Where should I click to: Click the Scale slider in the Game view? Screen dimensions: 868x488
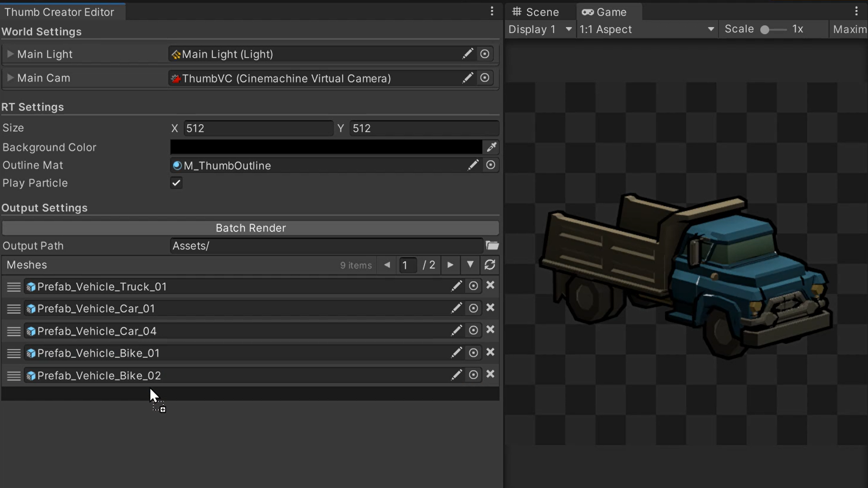point(773,29)
